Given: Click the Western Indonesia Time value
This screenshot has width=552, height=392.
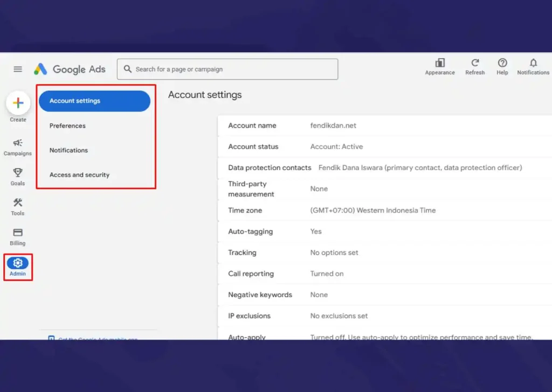Looking at the screenshot, I should (x=373, y=210).
